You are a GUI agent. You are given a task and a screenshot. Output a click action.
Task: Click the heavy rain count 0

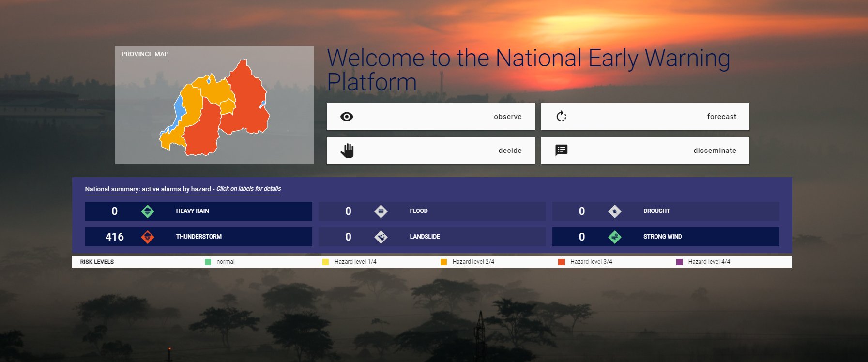click(x=115, y=211)
